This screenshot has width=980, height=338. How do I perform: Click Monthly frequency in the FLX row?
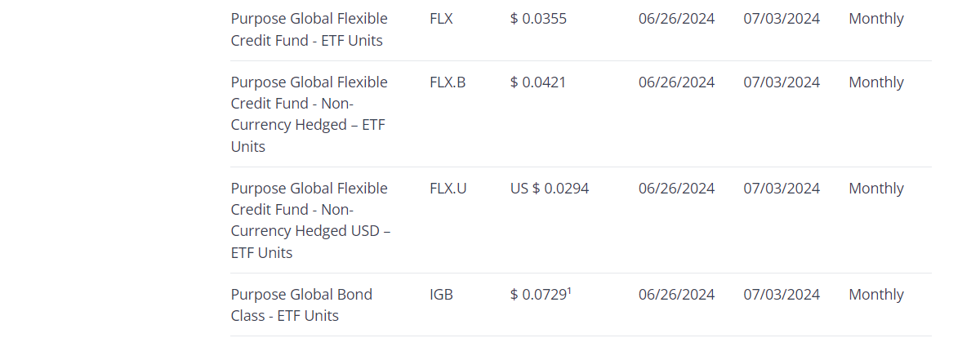876,19
